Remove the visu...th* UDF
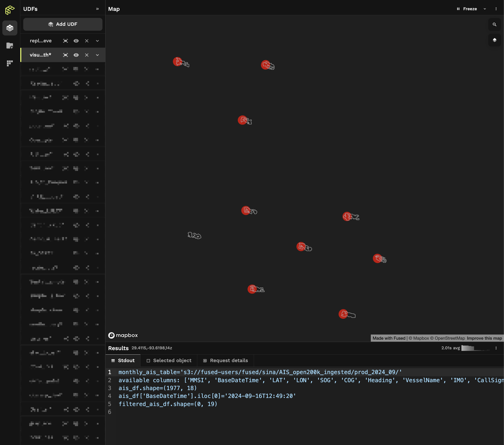Image resolution: width=504 pixels, height=445 pixels. (86, 55)
